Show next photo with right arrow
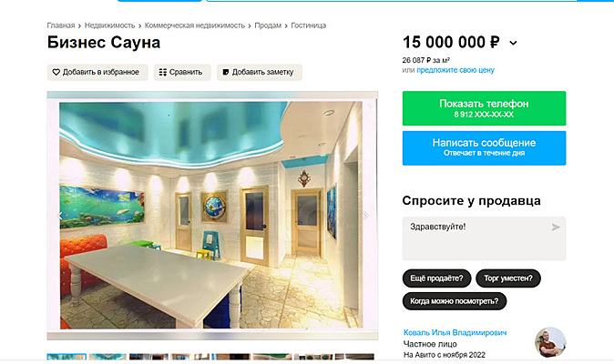The width and height of the screenshot is (614, 364). (365, 216)
